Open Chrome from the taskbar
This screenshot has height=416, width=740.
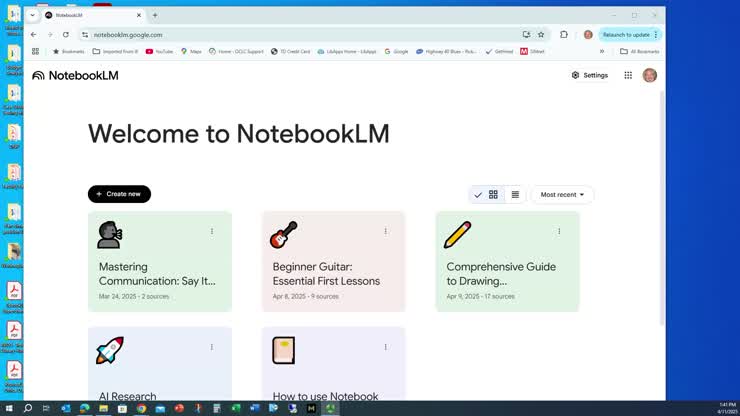(142, 408)
